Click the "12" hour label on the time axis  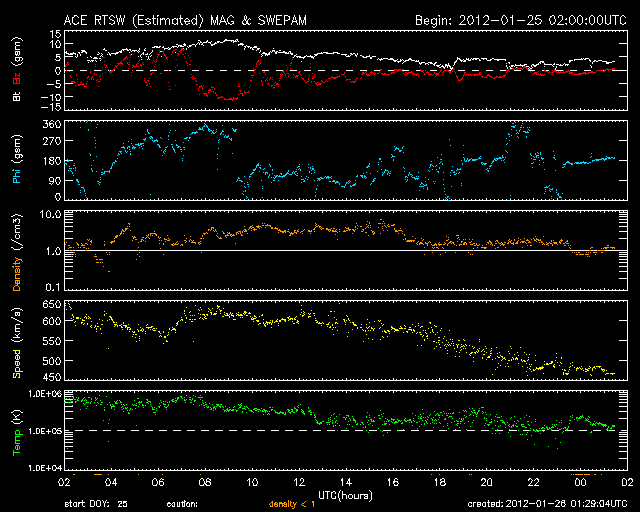click(x=299, y=483)
